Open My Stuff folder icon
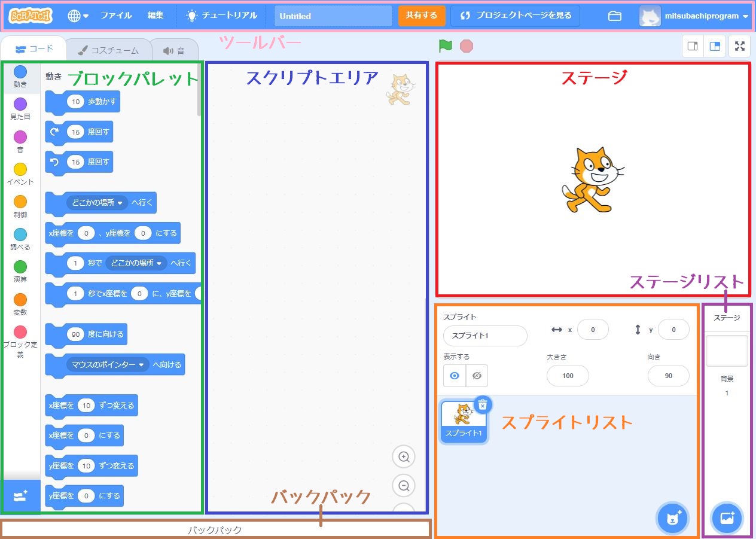756x539 pixels. click(x=614, y=16)
